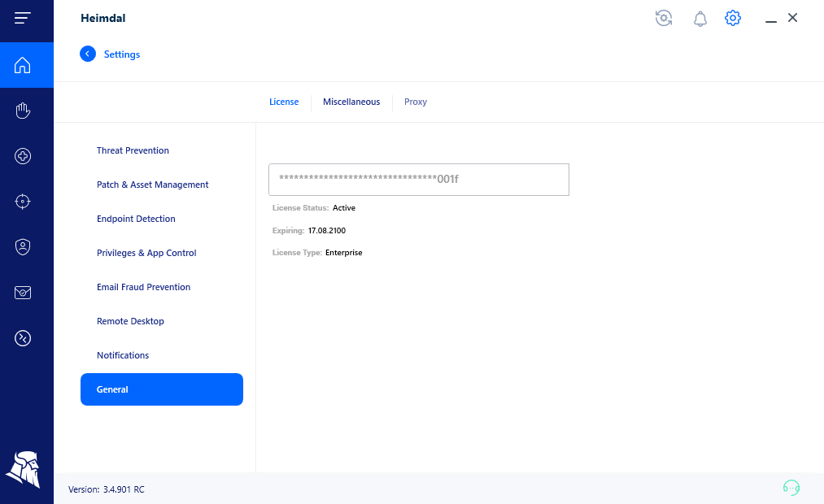Click the Settings breadcrumb label

pyautogui.click(x=122, y=54)
